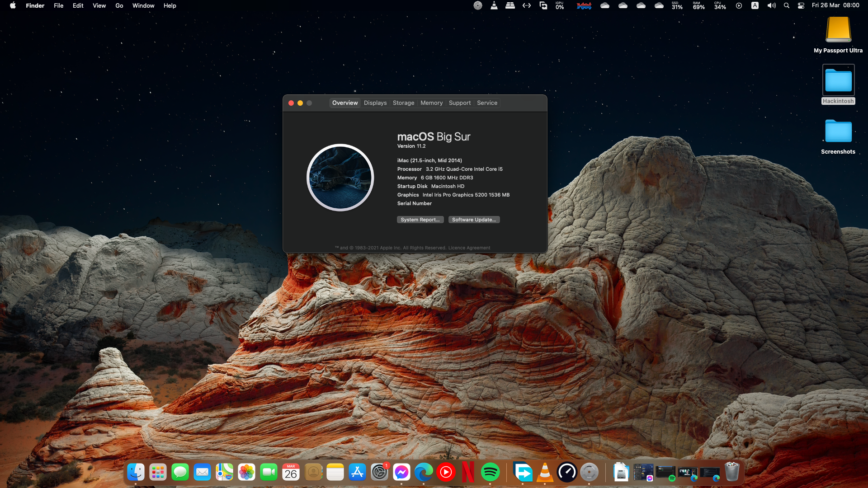868x488 pixels.
Task: Switch to the Overview tab
Action: coord(345,103)
